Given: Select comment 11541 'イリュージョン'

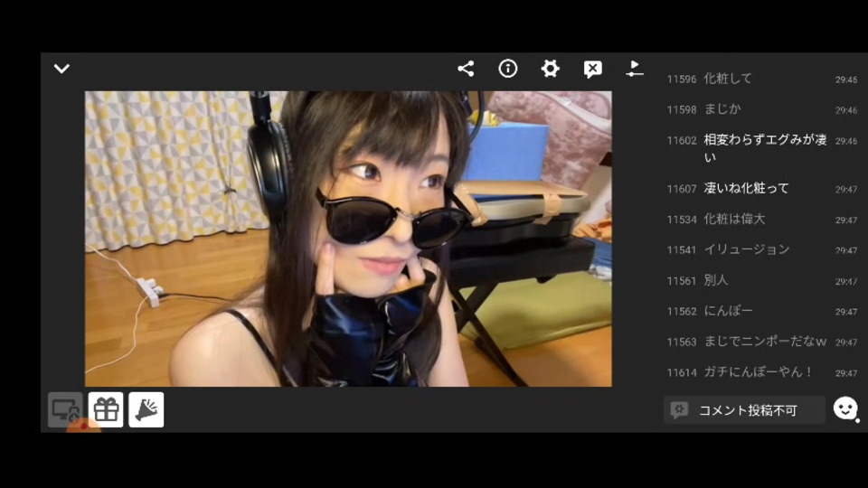Looking at the screenshot, I should point(761,249).
